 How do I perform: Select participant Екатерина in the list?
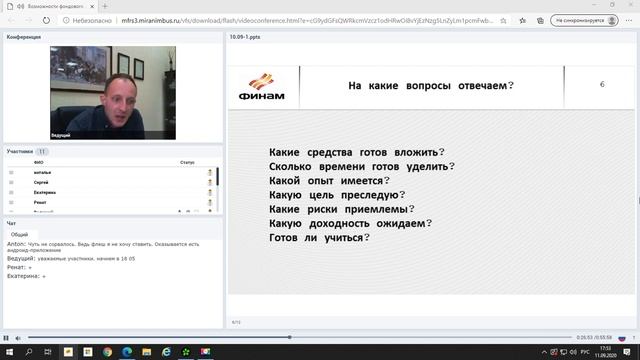coord(44,192)
